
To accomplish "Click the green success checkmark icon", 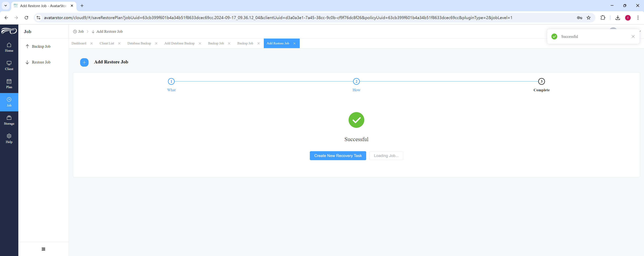I will click(x=356, y=120).
